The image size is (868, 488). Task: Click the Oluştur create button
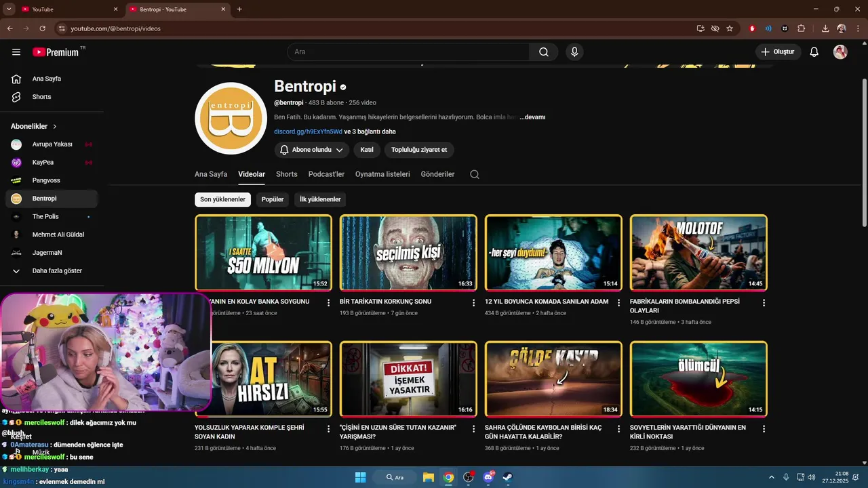tap(778, 52)
